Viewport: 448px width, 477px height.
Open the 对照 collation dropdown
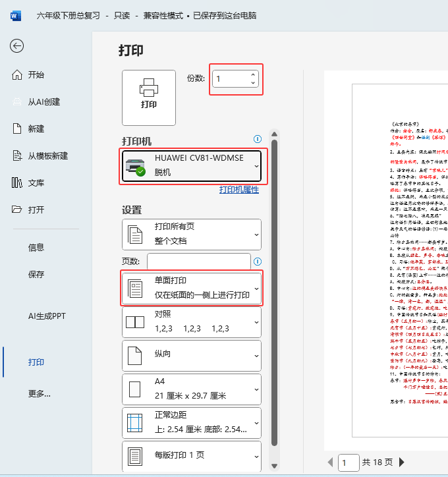(192, 322)
